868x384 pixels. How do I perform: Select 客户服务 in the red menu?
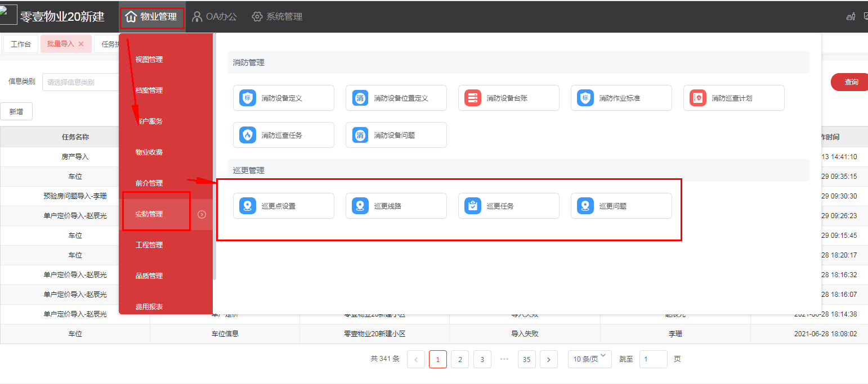point(149,121)
